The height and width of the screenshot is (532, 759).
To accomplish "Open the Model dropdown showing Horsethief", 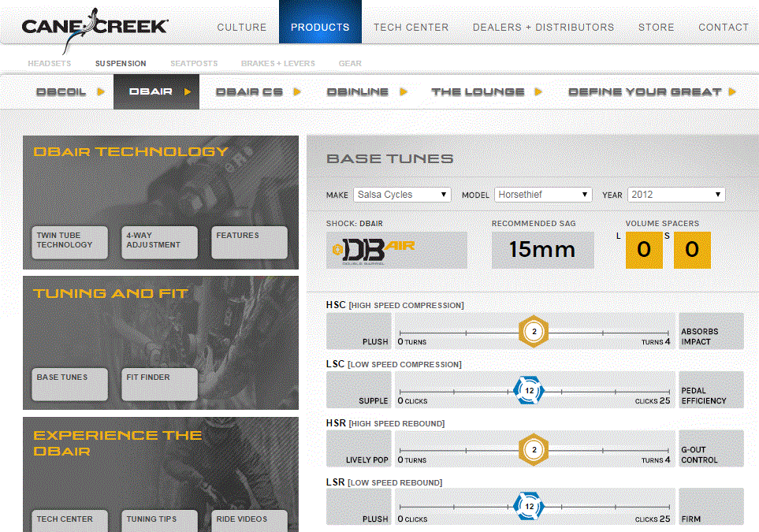I will click(543, 195).
